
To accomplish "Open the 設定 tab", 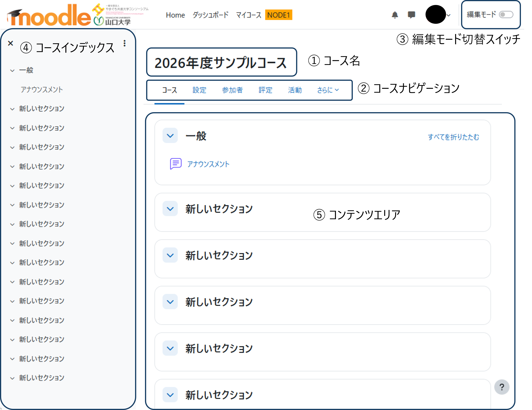I will point(199,90).
